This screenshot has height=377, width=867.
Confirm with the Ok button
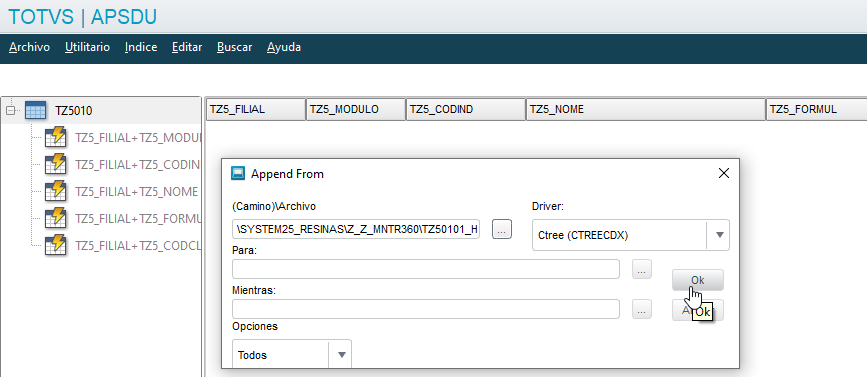pos(698,280)
